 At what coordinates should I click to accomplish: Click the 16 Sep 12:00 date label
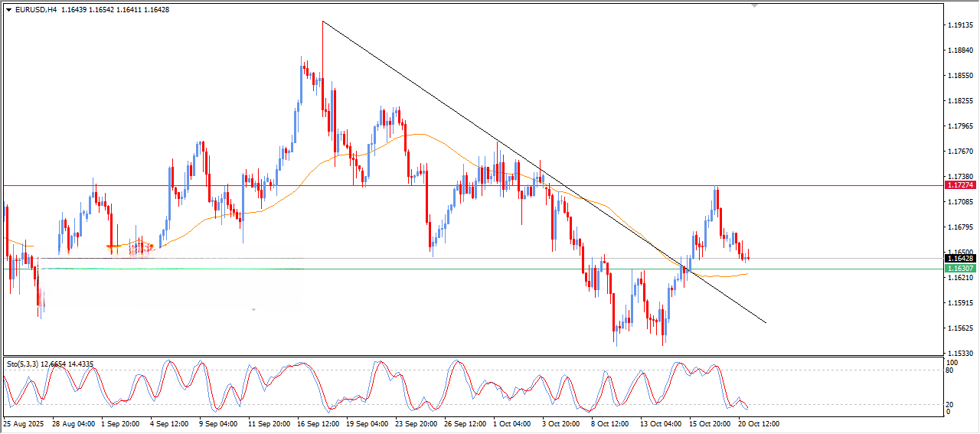(320, 423)
